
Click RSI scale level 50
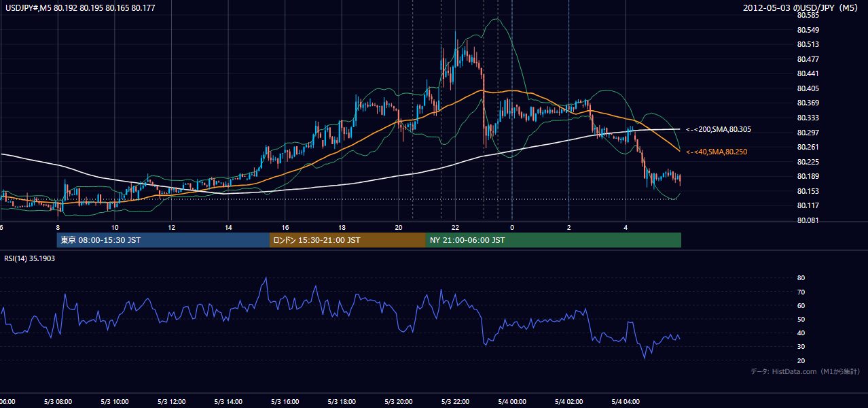tap(801, 319)
